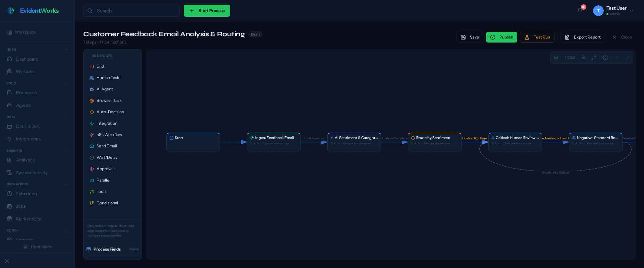
Task: Add a Send Email node
Action: [113, 146]
